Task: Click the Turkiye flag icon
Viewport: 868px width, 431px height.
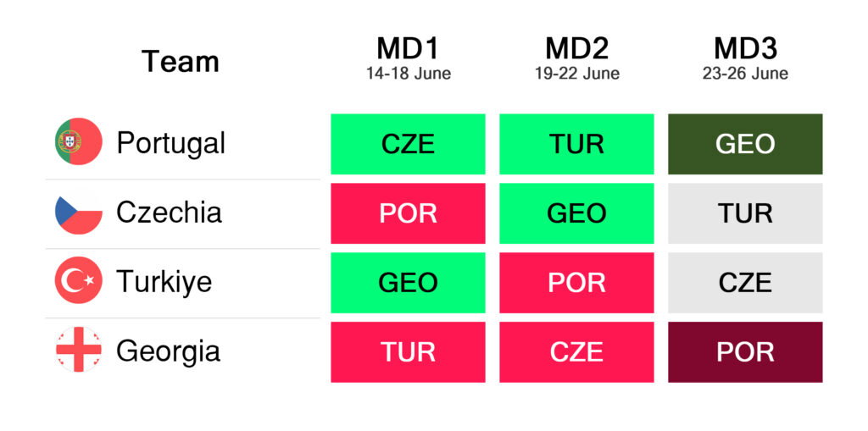Action: point(78,281)
